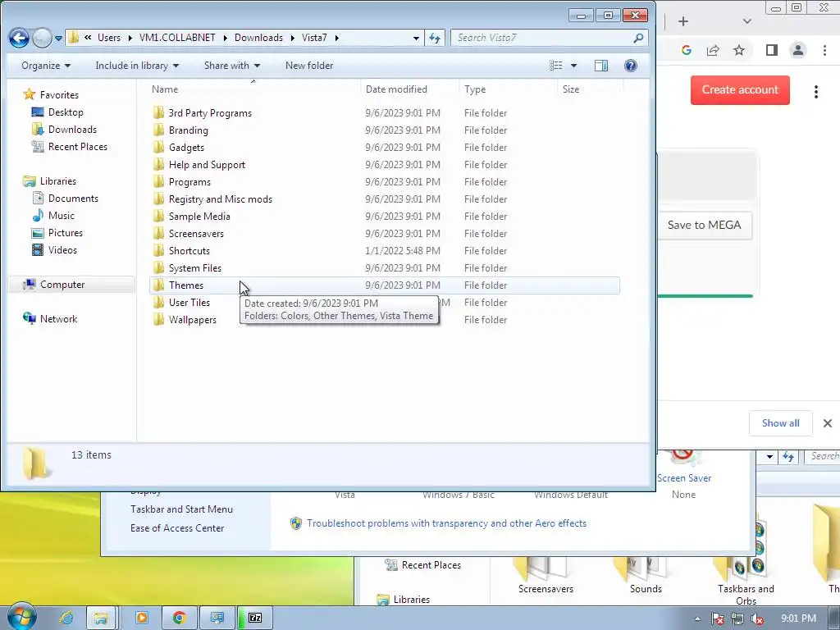Open Explorer Help question mark icon
This screenshot has height=630, width=840.
[631, 66]
